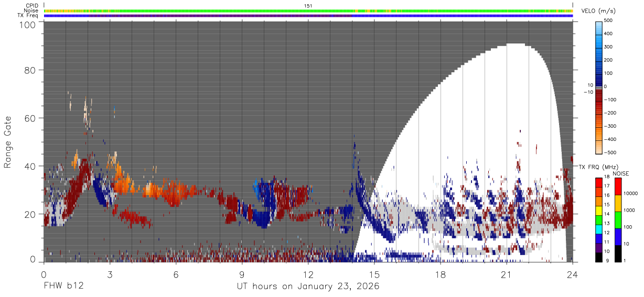Click the '300' tick on the velocity scale
The width and height of the screenshot is (644, 297).
pyautogui.click(x=609, y=47)
